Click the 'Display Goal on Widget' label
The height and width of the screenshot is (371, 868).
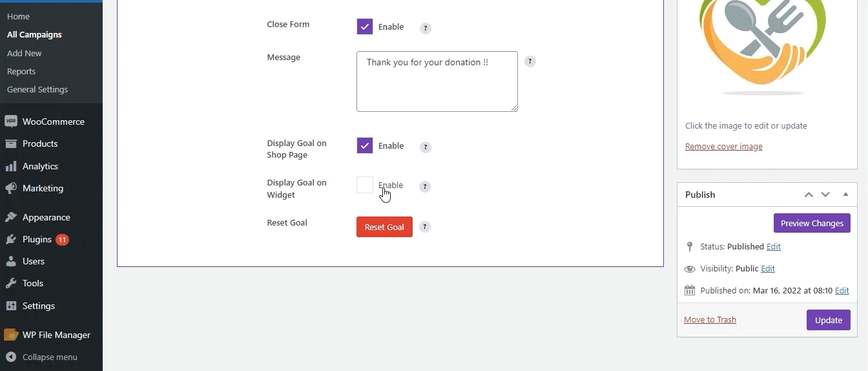(296, 189)
